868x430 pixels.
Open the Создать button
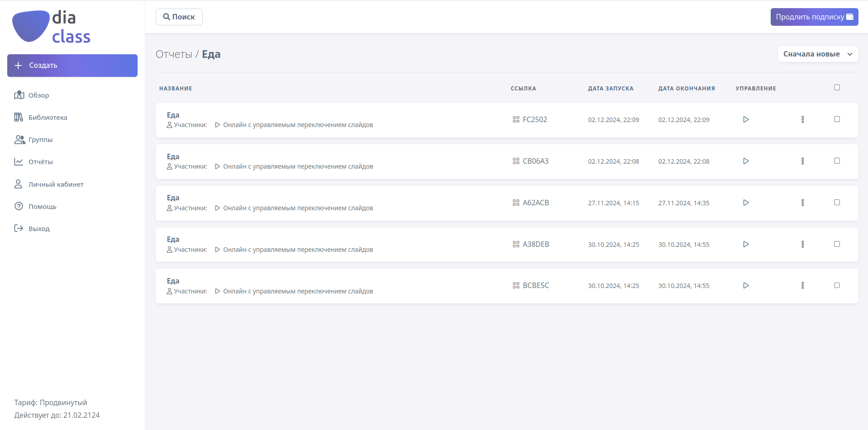tap(72, 66)
